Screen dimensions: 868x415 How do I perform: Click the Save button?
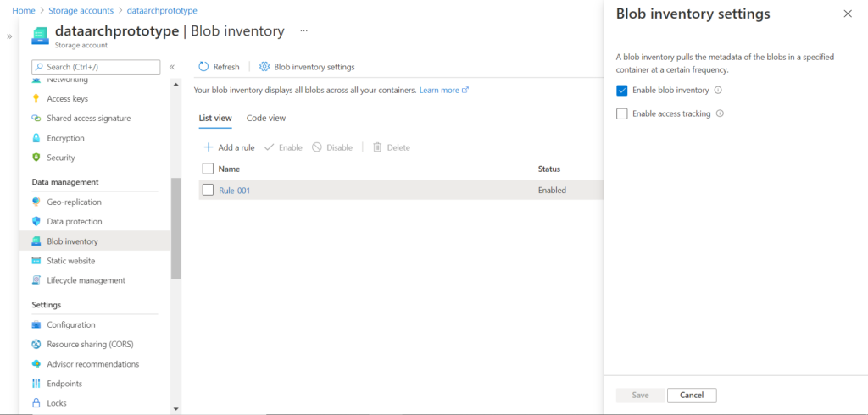click(x=641, y=395)
